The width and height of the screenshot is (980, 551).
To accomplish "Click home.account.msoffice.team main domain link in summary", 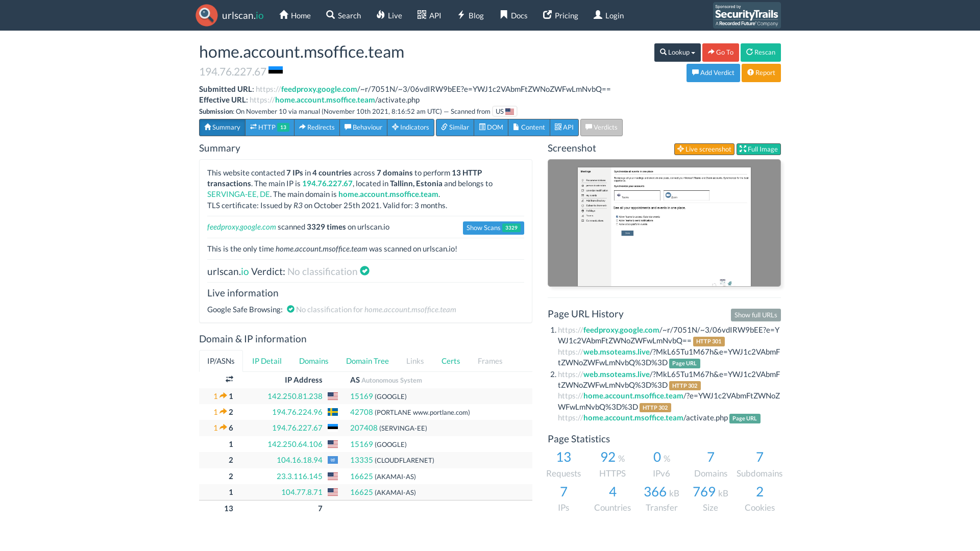I will click(388, 194).
